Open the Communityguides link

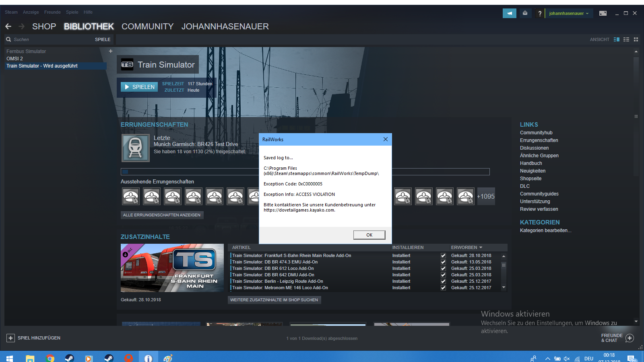tap(539, 194)
